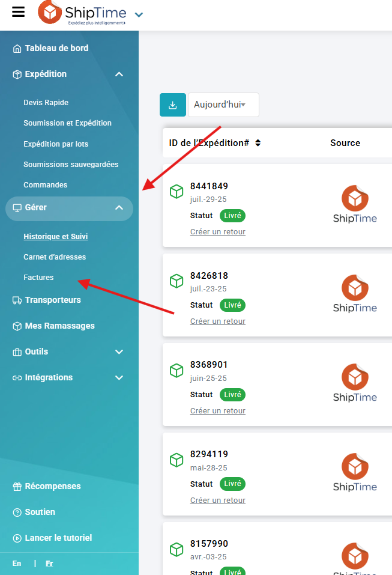Click Créer un retour for 8426818

218,321
